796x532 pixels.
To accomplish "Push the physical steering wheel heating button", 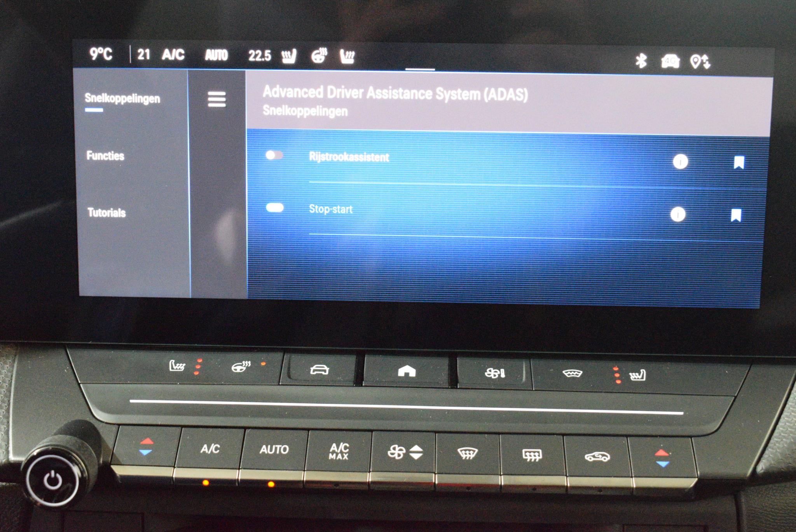I will (241, 366).
